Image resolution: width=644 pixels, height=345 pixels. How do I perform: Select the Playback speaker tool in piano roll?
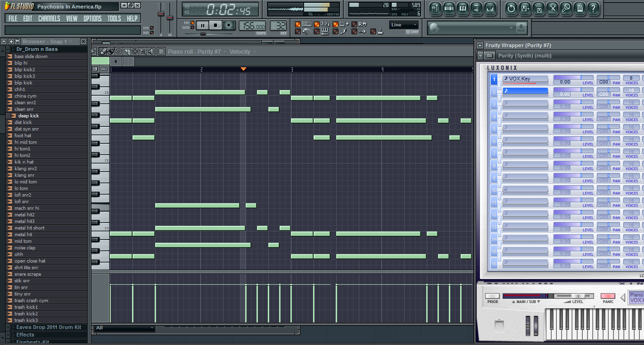[151, 51]
